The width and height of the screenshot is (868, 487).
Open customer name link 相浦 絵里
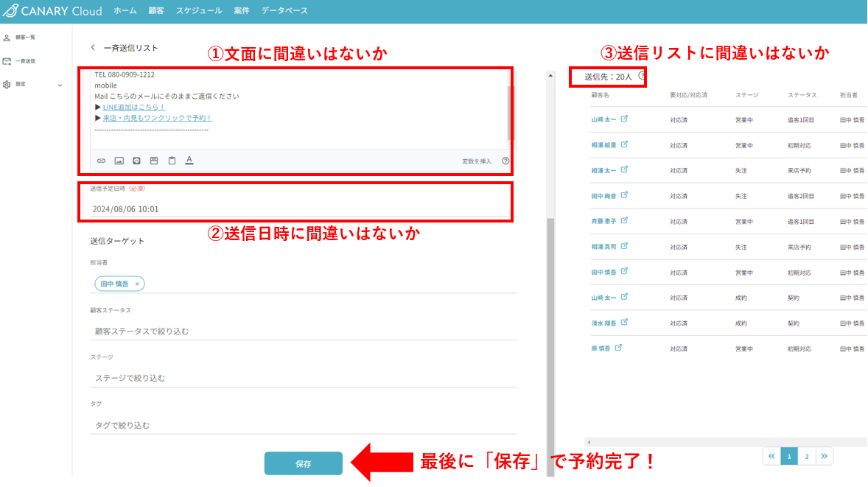point(603,146)
